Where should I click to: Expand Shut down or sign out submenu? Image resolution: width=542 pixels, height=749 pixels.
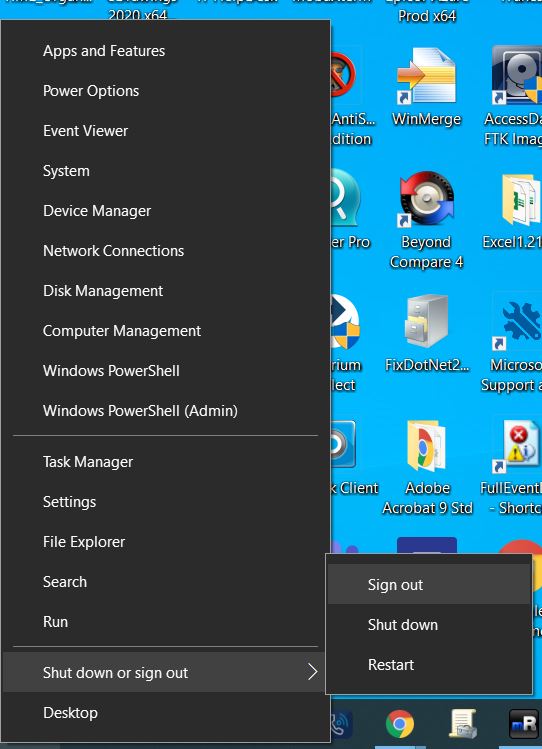point(164,673)
